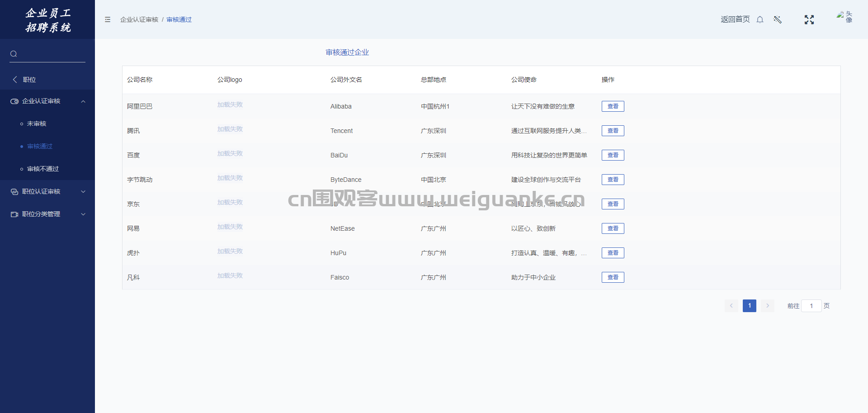Go to next page arrow

[x=768, y=306]
